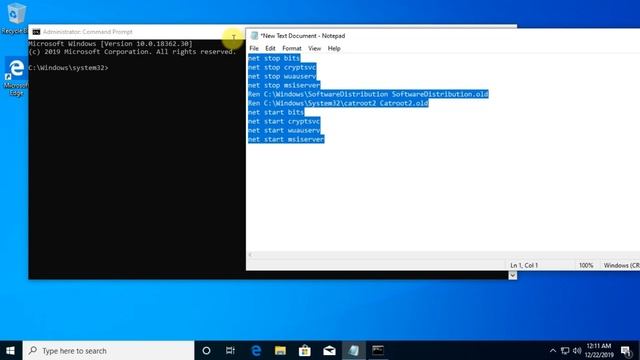Open taskbar clock and calendar
The width and height of the screenshot is (640, 360).
599,351
